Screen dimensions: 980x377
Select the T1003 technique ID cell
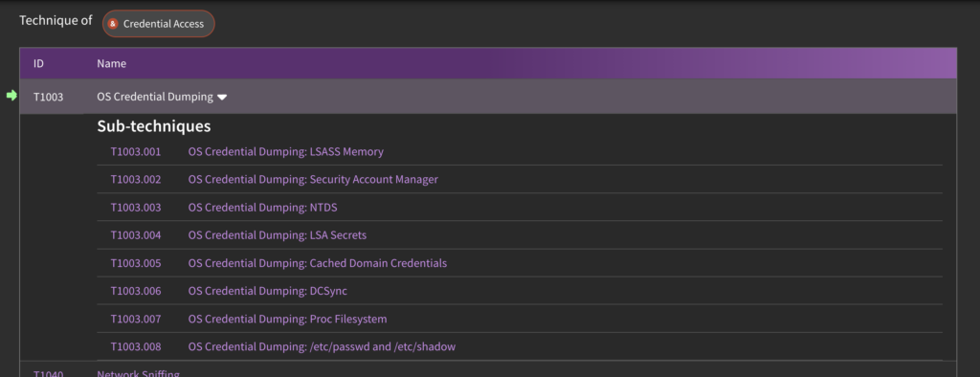click(48, 97)
